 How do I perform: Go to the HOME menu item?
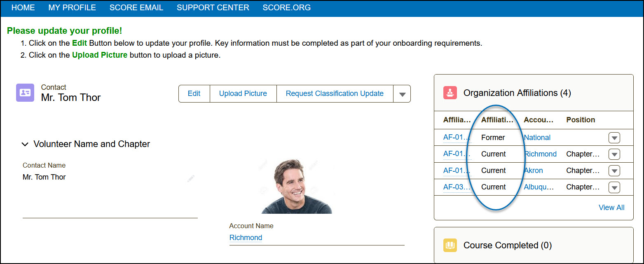coord(23,8)
